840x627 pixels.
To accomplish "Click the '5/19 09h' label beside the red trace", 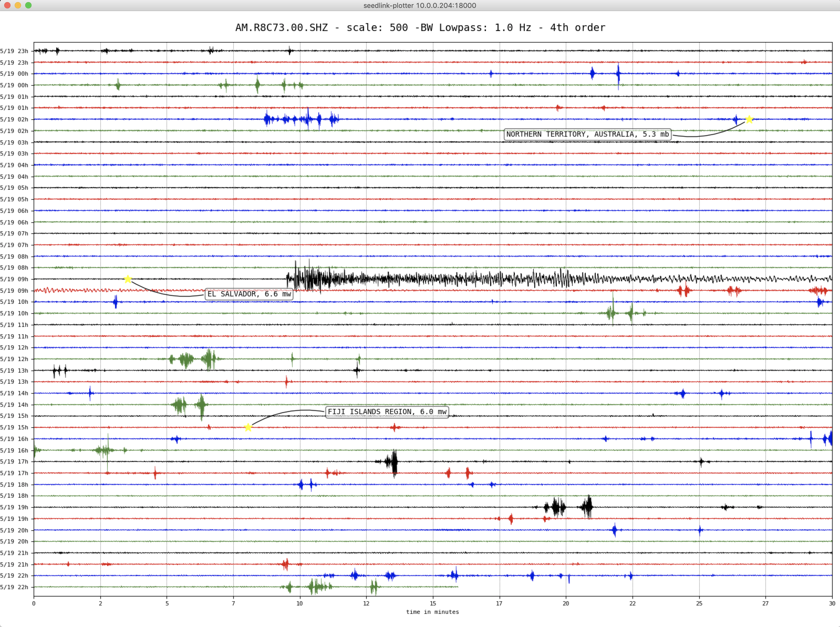I will 14,291.
